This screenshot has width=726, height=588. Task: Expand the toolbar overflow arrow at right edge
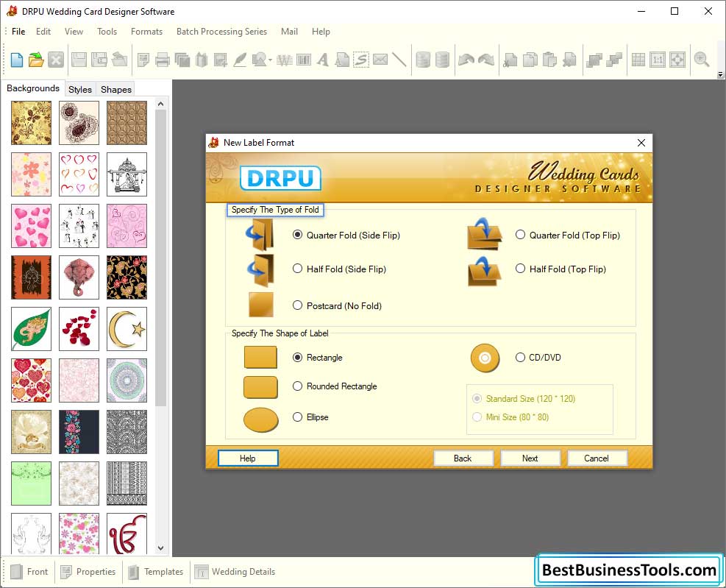point(720,74)
